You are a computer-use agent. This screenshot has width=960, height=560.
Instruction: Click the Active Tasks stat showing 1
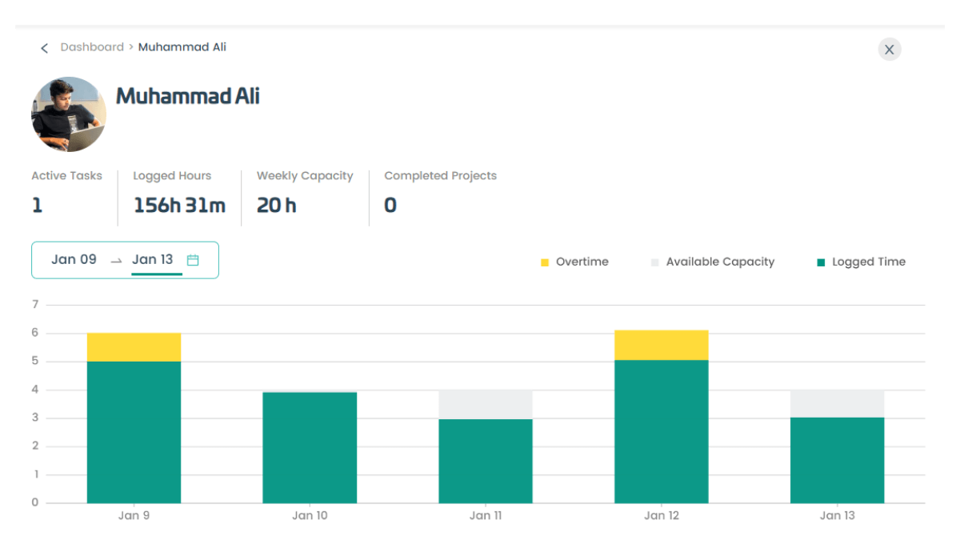[38, 205]
